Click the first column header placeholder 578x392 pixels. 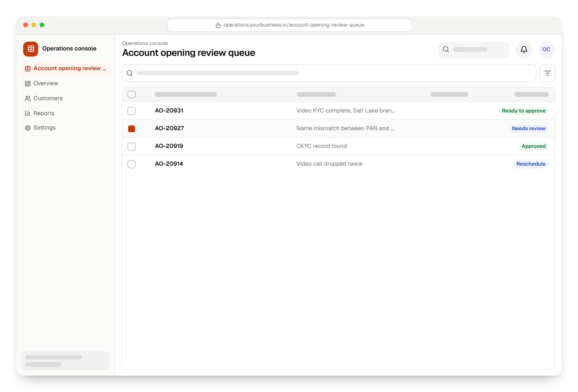coord(186,94)
